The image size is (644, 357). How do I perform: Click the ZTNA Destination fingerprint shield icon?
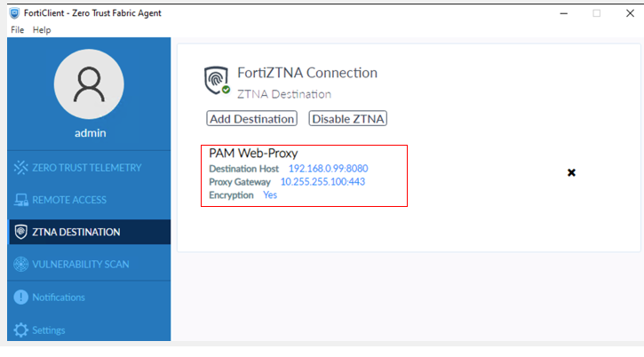coord(20,232)
